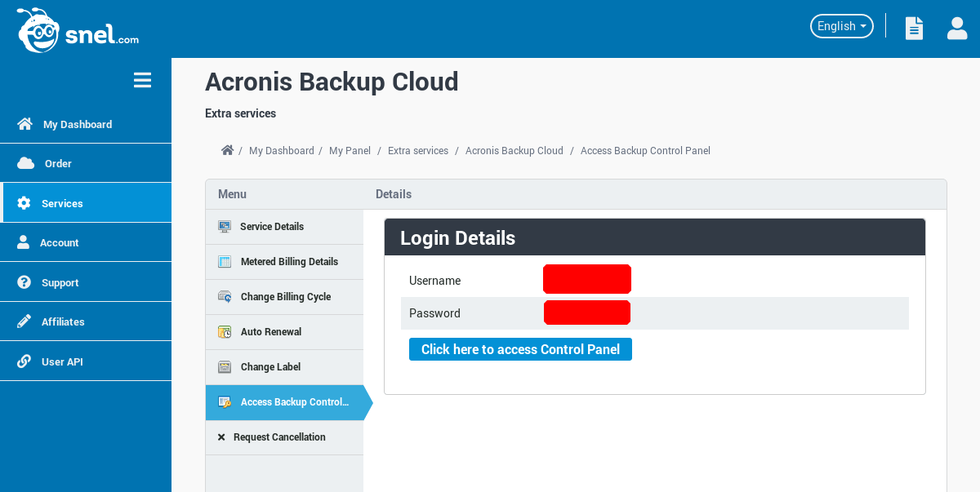Screen dimensions: 980x492
Task: Follow the My Panel breadcrumb link
Action: [x=350, y=150]
